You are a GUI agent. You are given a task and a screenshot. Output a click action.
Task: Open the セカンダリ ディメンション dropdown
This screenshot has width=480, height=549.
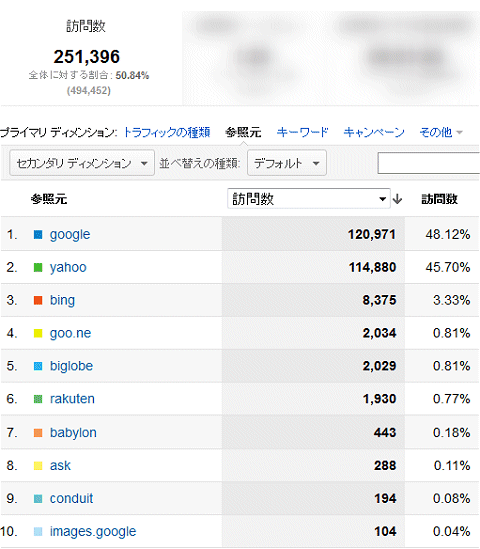[x=82, y=163]
